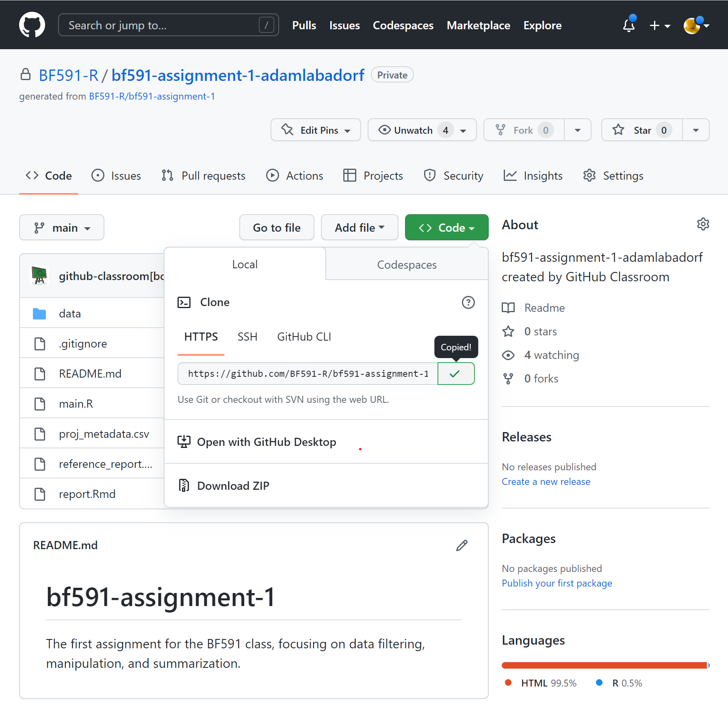Click the red HTML languages bar
The image size is (728, 704).
604,665
